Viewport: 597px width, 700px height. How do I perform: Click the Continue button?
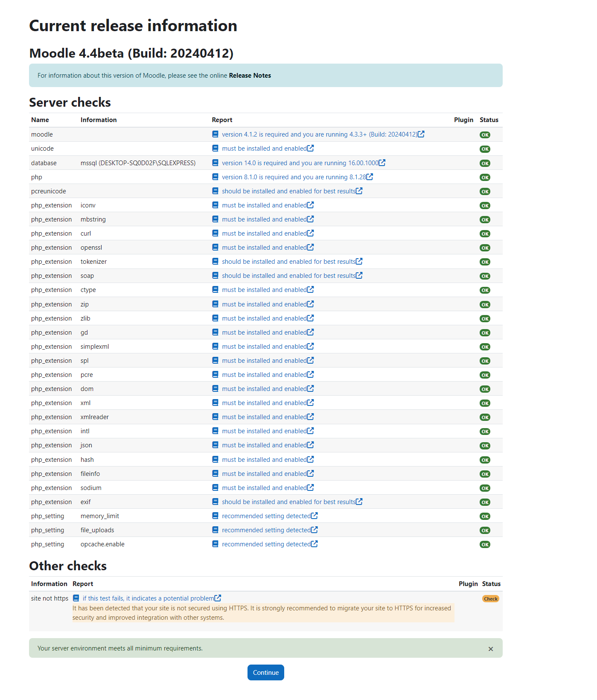[265, 672]
